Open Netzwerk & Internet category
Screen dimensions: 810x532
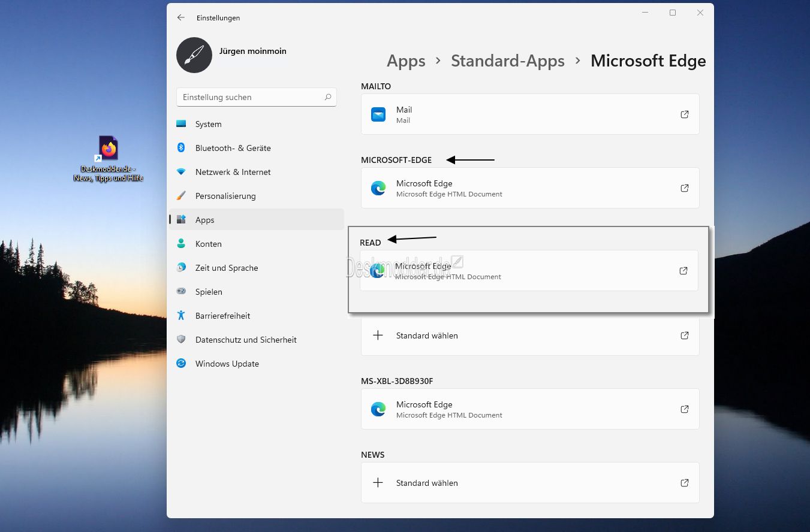pyautogui.click(x=257, y=172)
